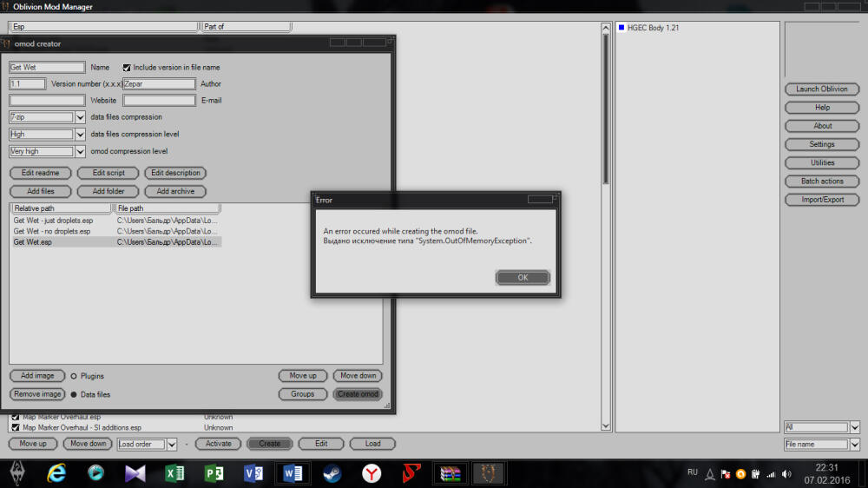Click the omod creator title bar icon
Screen dimensions: 868x488
click(6, 43)
